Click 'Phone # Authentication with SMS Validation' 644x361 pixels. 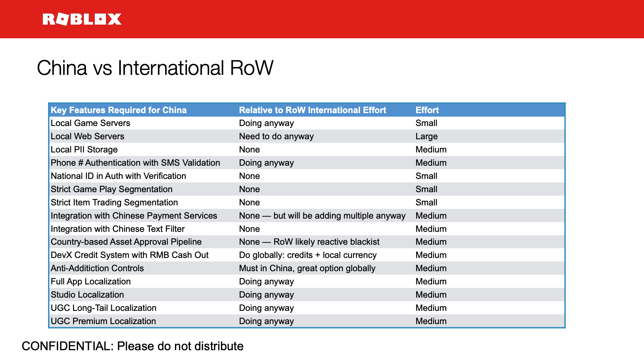135,163
